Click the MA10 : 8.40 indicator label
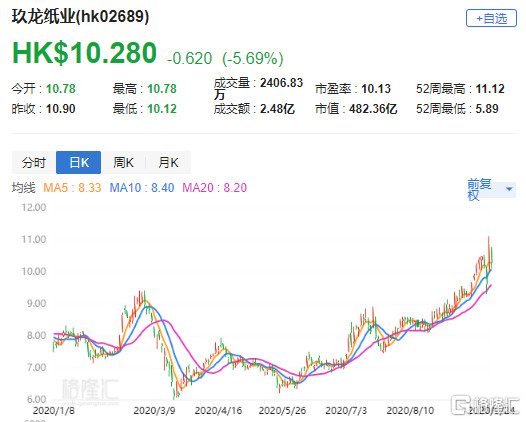526x422 pixels. pos(142,188)
